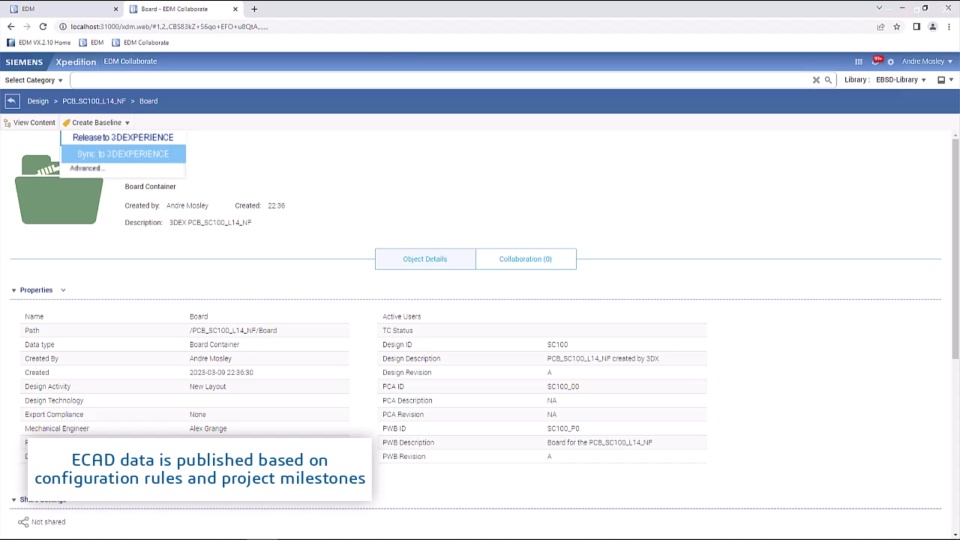
Task: Click the PWB ID value SC100_P0
Action: (563, 429)
